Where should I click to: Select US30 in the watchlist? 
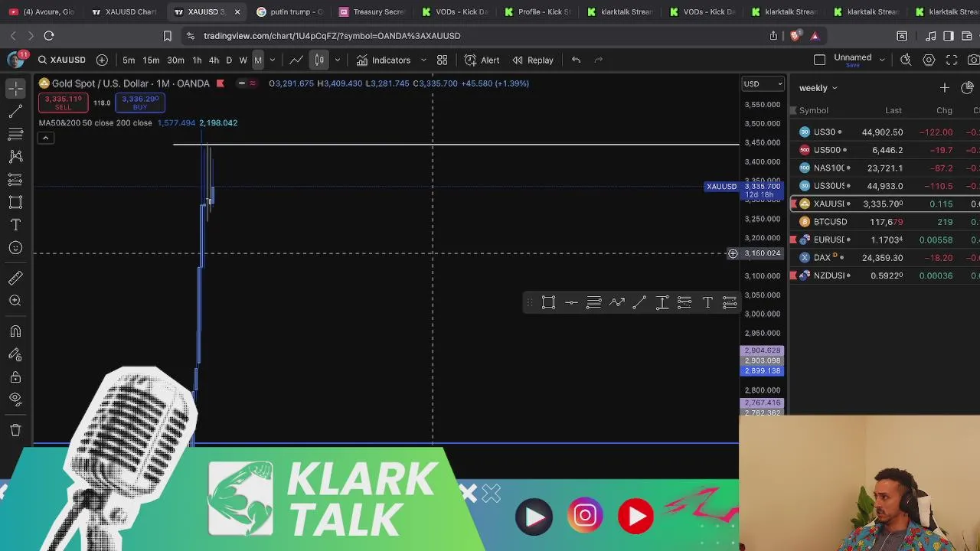tap(886, 132)
